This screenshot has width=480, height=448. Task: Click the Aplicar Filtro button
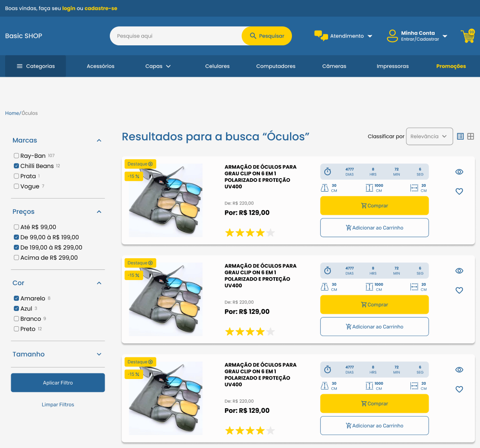[x=58, y=383]
